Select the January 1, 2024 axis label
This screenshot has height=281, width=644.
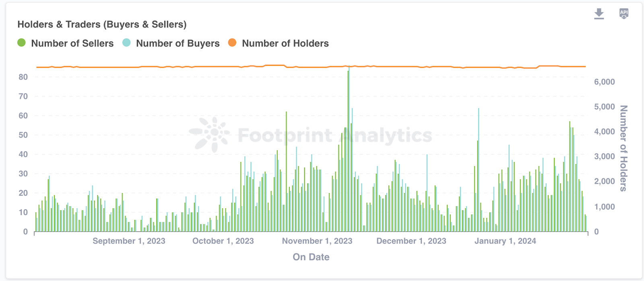pyautogui.click(x=505, y=241)
